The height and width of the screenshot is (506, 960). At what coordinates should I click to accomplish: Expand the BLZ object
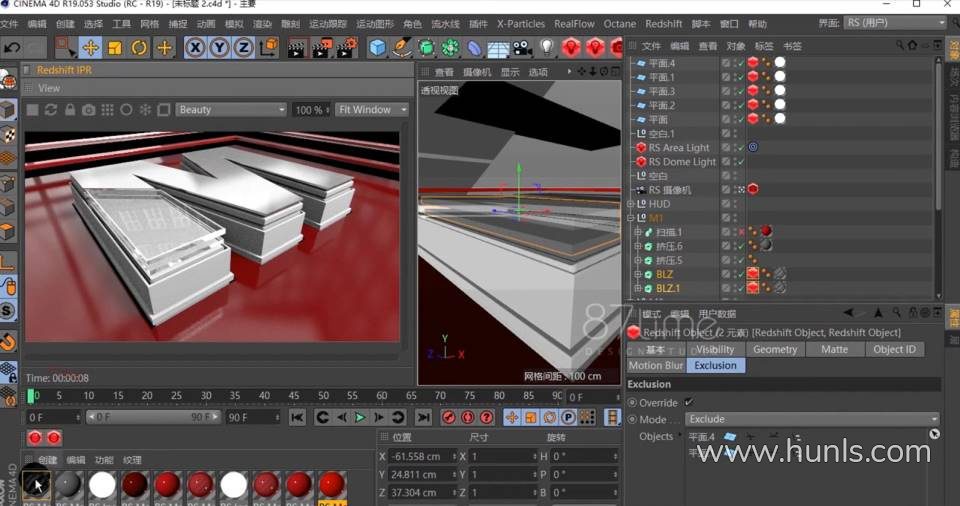637,274
